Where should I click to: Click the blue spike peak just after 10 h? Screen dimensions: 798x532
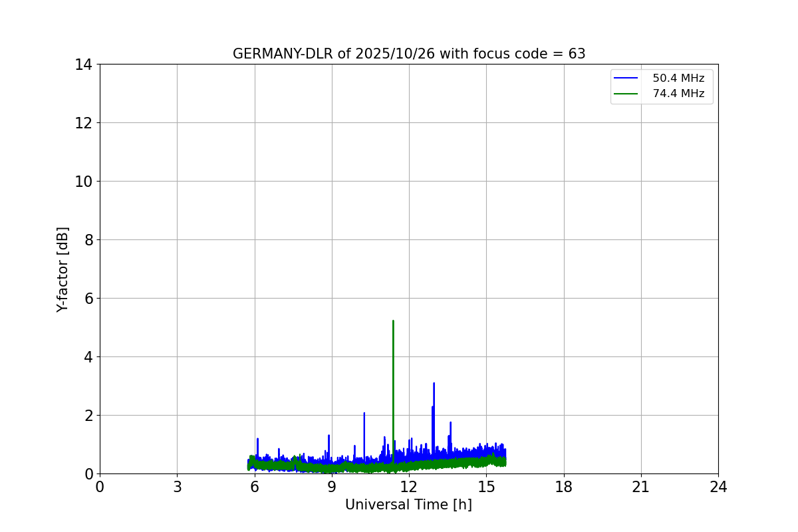(364, 413)
